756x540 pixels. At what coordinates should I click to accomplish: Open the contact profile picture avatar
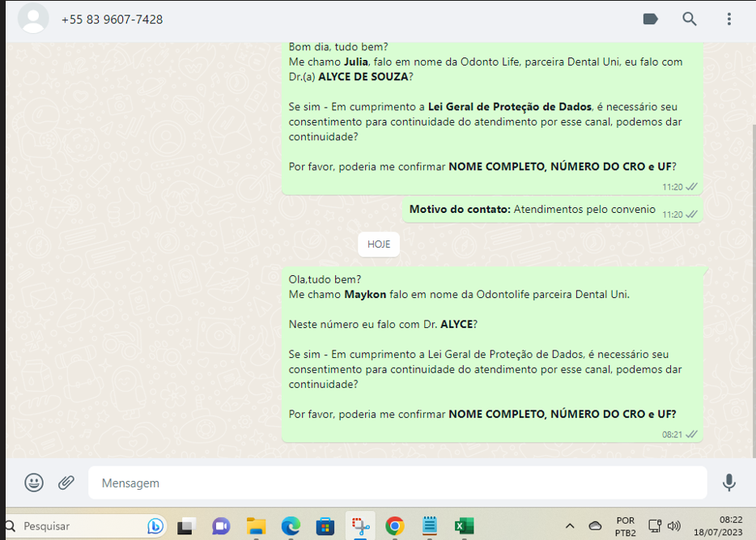[33, 19]
